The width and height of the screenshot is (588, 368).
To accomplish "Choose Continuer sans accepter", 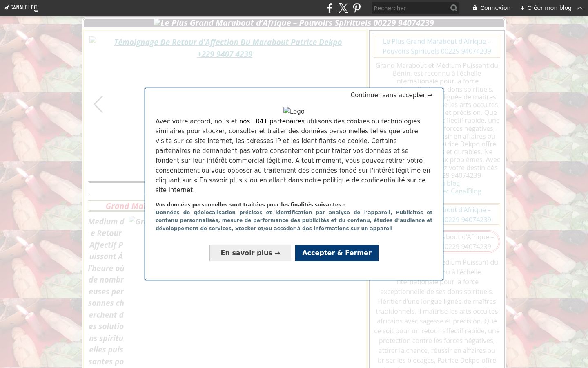I will tap(391, 95).
